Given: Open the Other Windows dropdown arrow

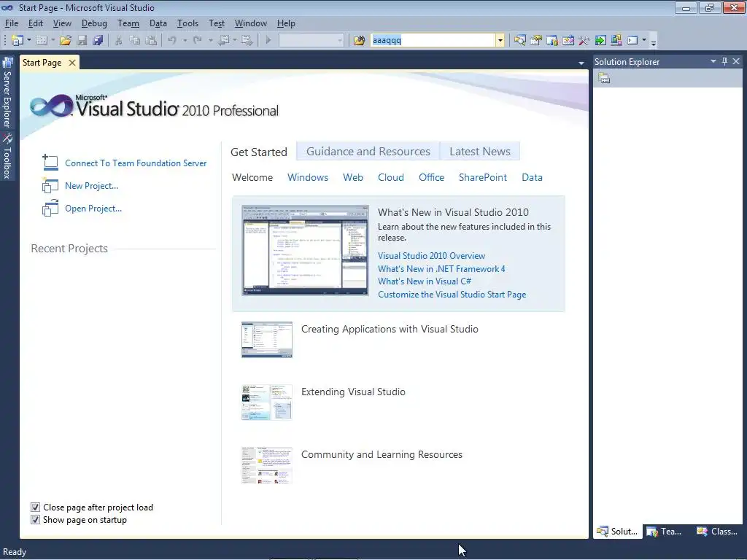Looking at the screenshot, I should pyautogui.click(x=644, y=41).
